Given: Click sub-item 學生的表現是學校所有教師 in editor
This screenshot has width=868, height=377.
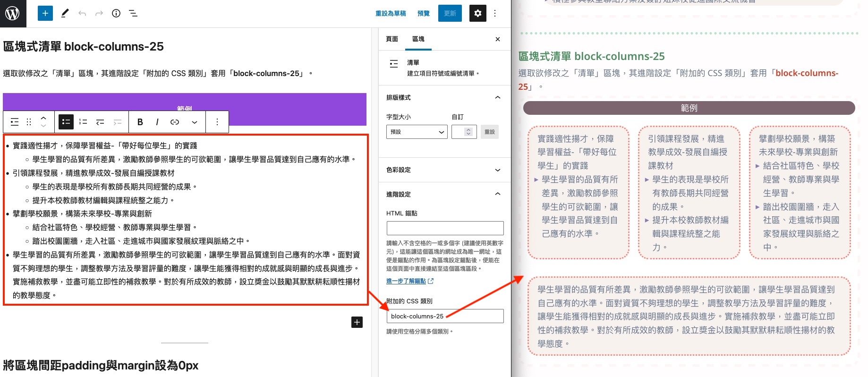Looking at the screenshot, I should coord(114,187).
